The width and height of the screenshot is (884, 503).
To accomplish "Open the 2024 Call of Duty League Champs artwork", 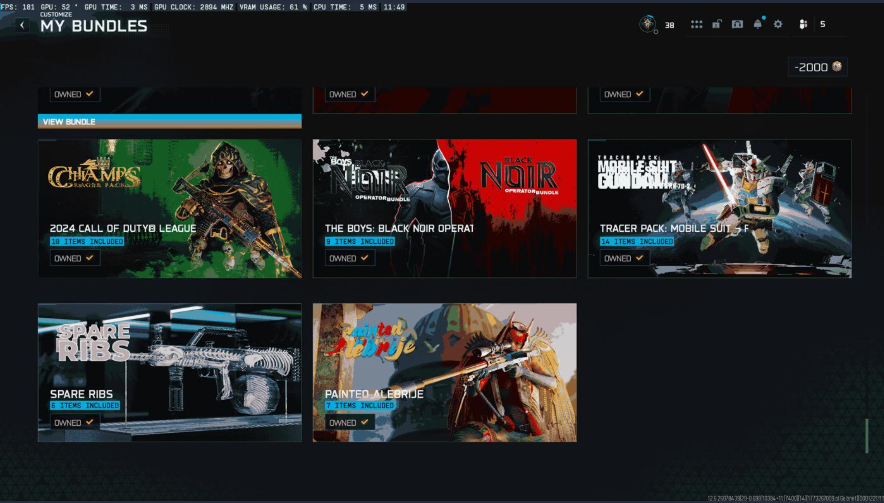I will point(170,208).
